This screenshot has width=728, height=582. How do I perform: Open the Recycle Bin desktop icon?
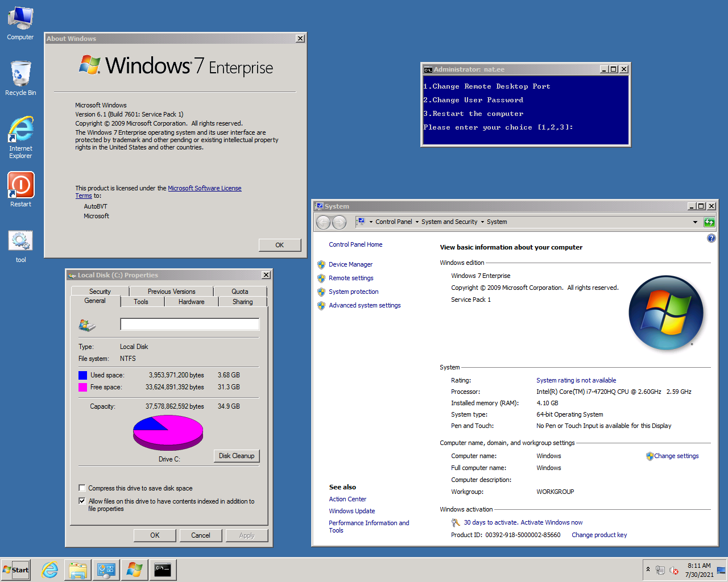click(x=20, y=74)
